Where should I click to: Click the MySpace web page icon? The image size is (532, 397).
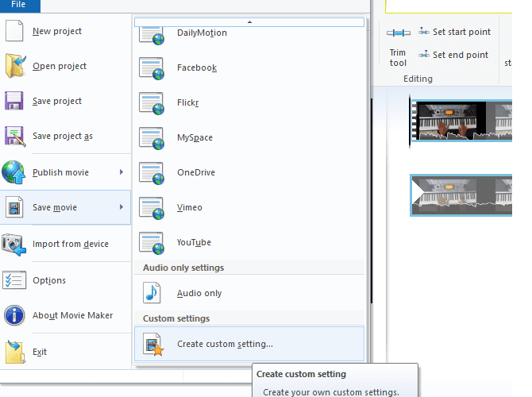152,138
